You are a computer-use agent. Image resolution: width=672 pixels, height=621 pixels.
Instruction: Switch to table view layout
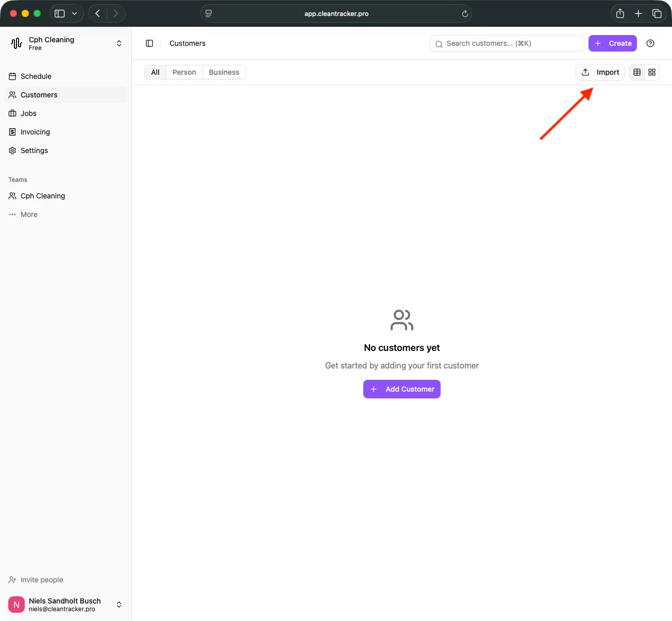pos(636,72)
